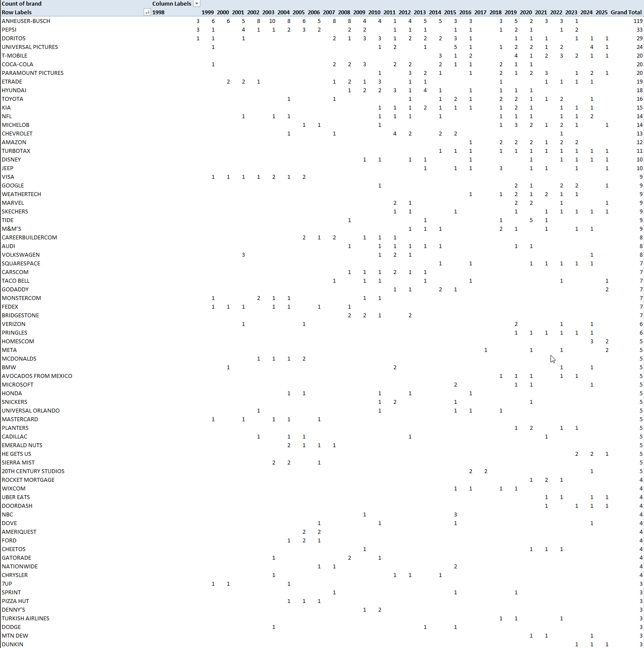644x648 pixels.
Task: Click the value 5 in the TIDE row
Action: coord(531,220)
